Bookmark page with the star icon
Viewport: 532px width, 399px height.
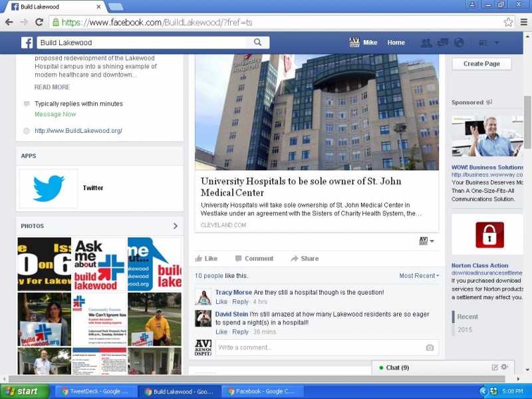point(508,22)
